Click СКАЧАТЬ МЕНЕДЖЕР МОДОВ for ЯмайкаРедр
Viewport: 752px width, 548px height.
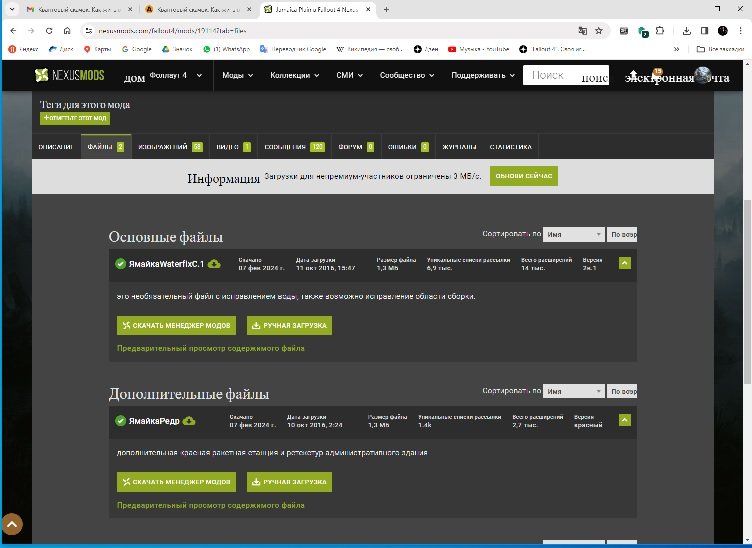pyautogui.click(x=176, y=482)
